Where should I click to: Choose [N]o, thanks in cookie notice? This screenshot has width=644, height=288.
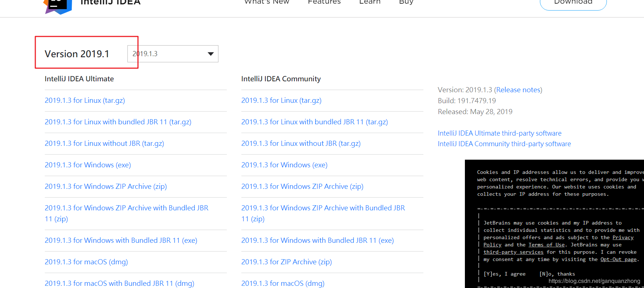pos(557,274)
